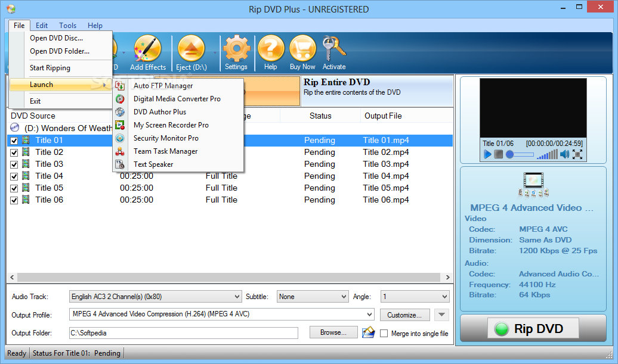Open the Tools menu

click(x=68, y=25)
